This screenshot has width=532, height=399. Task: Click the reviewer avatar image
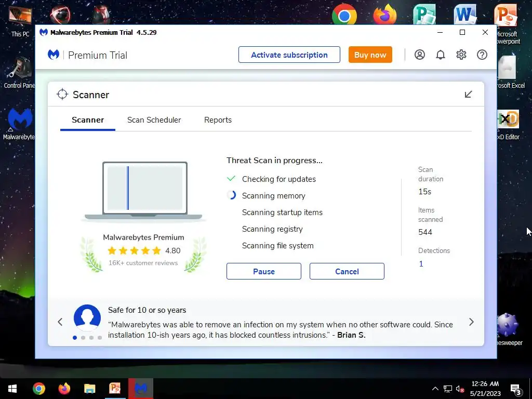[x=87, y=318]
